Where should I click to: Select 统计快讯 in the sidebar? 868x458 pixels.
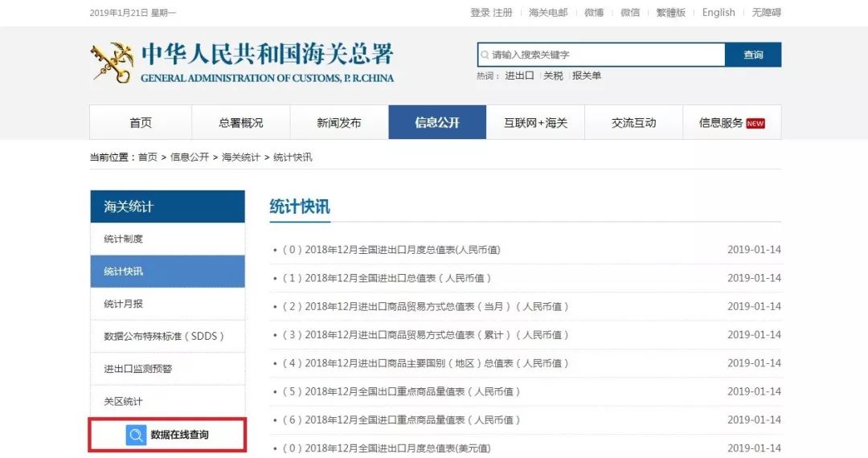click(x=168, y=271)
